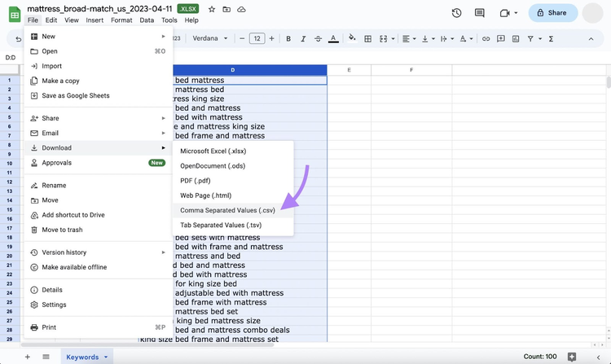Add a new sheet with plus button

(27, 357)
